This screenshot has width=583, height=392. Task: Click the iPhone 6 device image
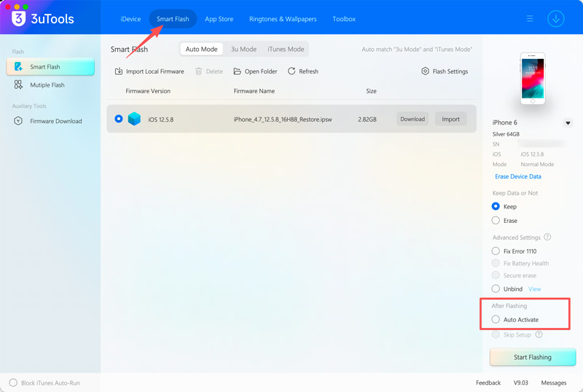coord(533,79)
